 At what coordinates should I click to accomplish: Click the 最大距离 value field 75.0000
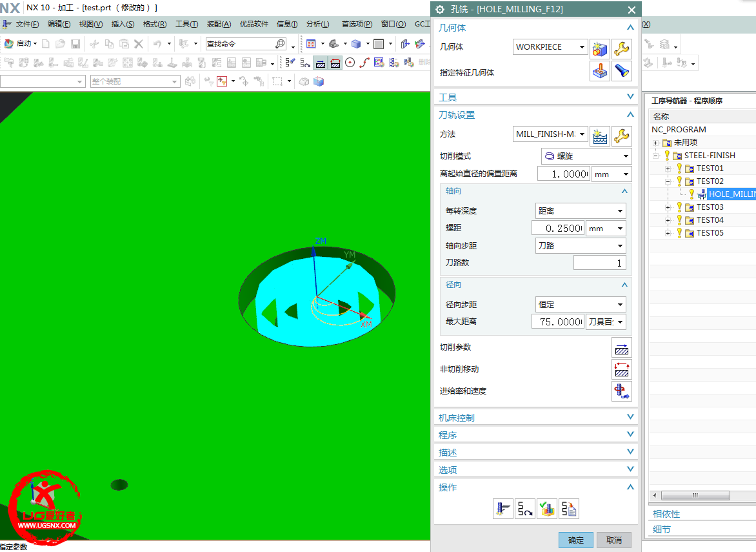tap(558, 322)
